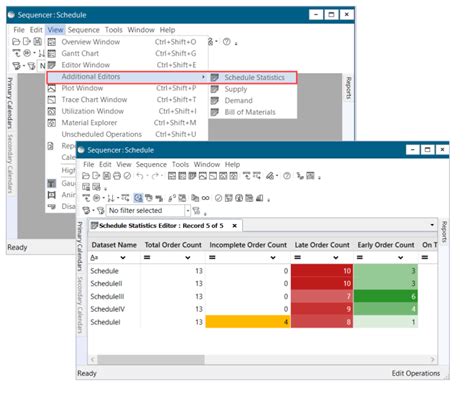Click the help question mark icon in front window
The height and width of the screenshot is (393, 474).
point(287,176)
